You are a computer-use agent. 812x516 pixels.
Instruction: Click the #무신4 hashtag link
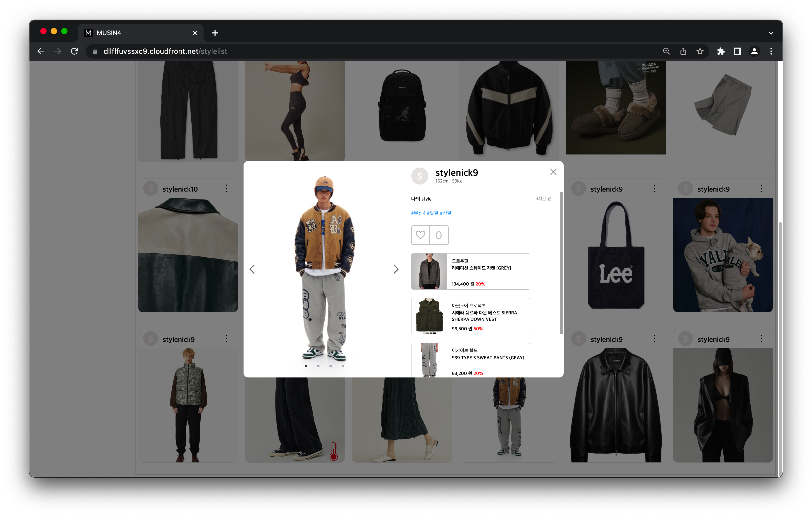click(418, 213)
